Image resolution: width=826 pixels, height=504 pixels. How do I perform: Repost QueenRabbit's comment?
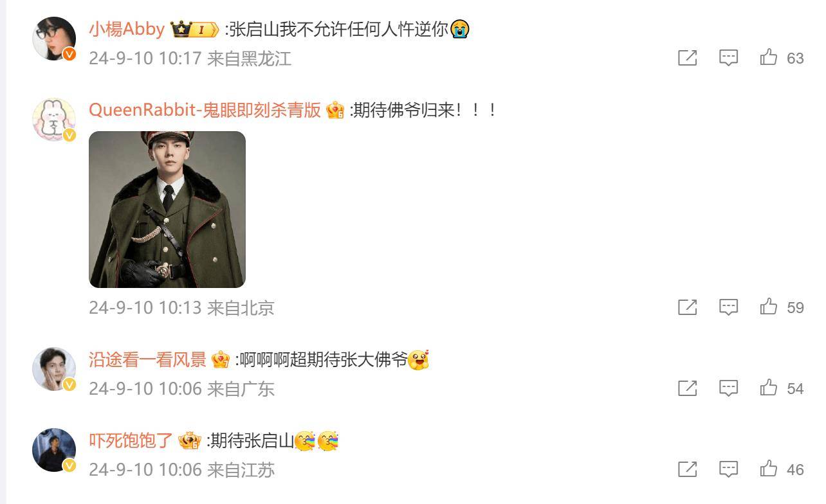(688, 307)
